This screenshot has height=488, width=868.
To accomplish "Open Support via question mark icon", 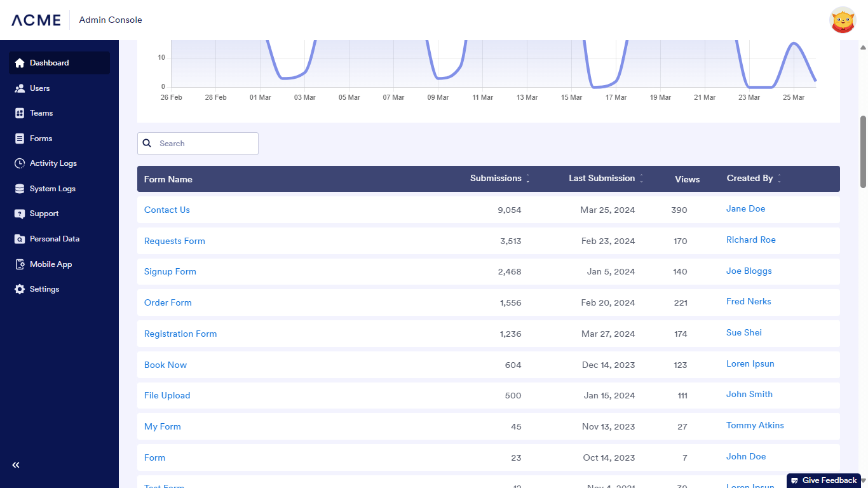I will pos(20,213).
